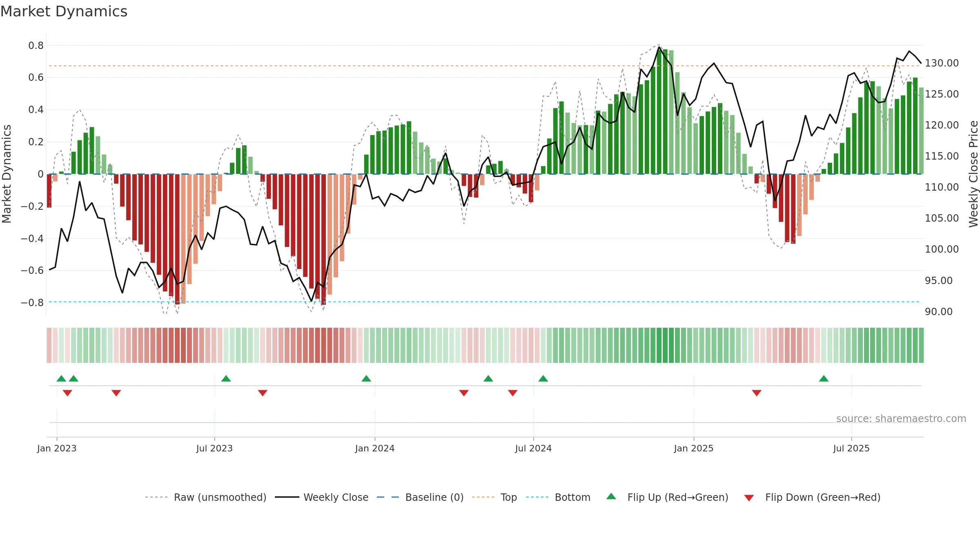Click the 90.00 price axis label
980x551 pixels.
tap(938, 312)
